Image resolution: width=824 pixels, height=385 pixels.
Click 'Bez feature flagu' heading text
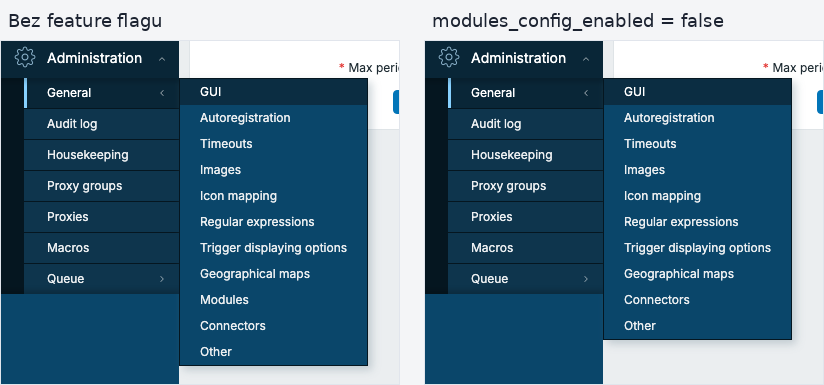[x=85, y=21]
